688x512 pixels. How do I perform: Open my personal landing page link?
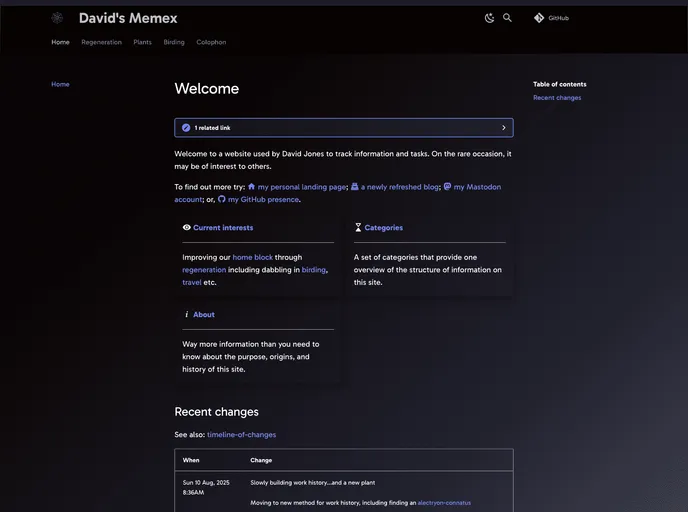[302, 187]
